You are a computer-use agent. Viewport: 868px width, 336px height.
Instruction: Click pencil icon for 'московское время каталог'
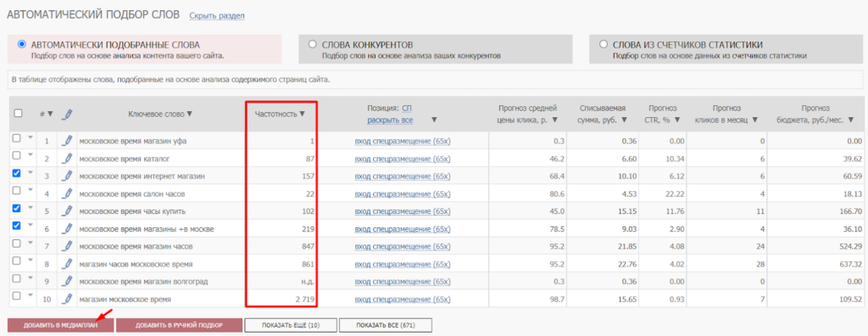[x=67, y=159]
